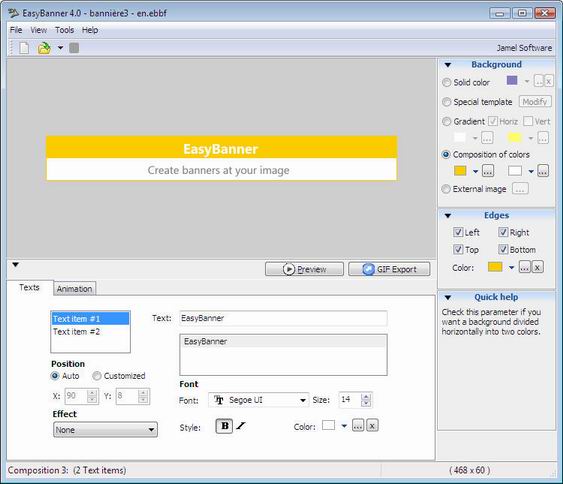The image size is (563, 484).
Task: Open the edges color picker ellipsis button
Action: click(525, 267)
